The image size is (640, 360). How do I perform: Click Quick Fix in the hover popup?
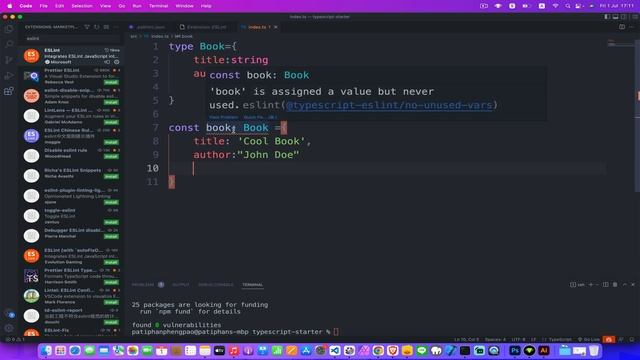coord(260,117)
